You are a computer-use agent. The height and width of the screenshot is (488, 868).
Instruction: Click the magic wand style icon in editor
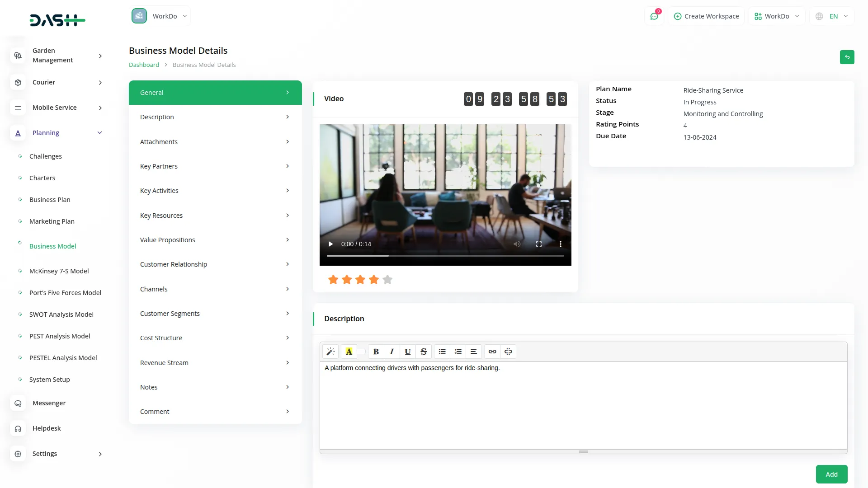click(330, 352)
